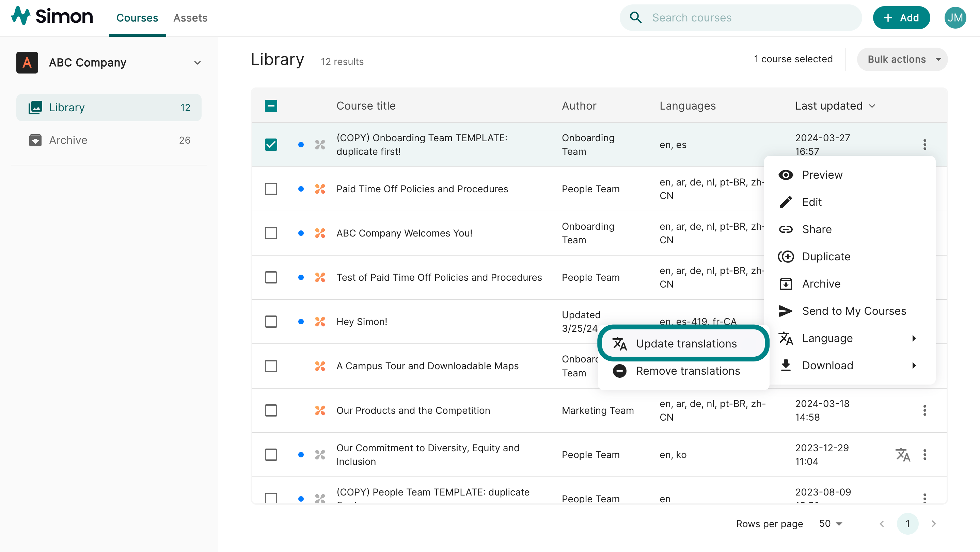Open kebab menu for Our Products row
Screen dimensions: 980x552
click(x=924, y=410)
